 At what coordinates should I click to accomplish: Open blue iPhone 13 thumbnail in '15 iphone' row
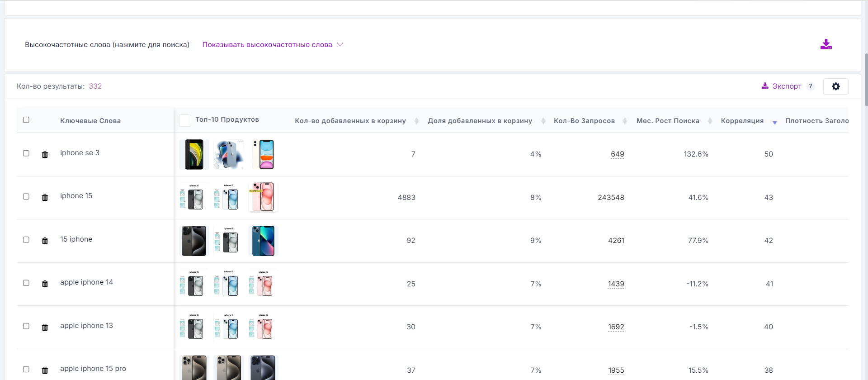pos(263,241)
